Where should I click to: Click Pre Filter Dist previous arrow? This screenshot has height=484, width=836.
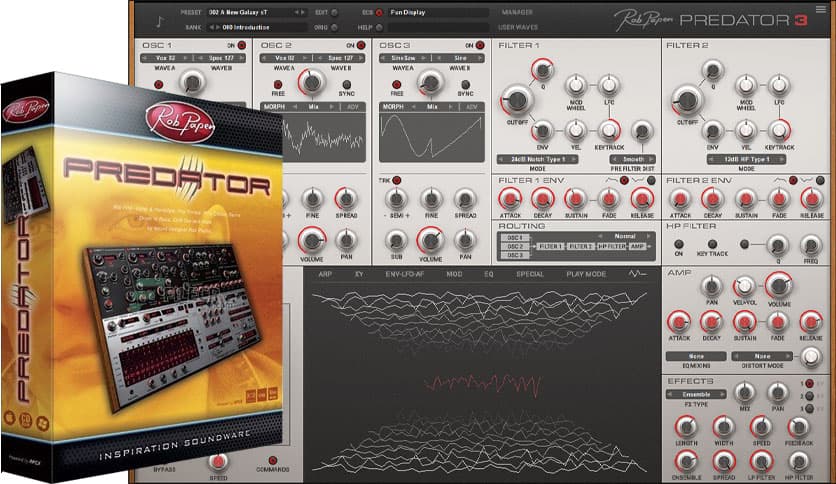[x=614, y=159]
